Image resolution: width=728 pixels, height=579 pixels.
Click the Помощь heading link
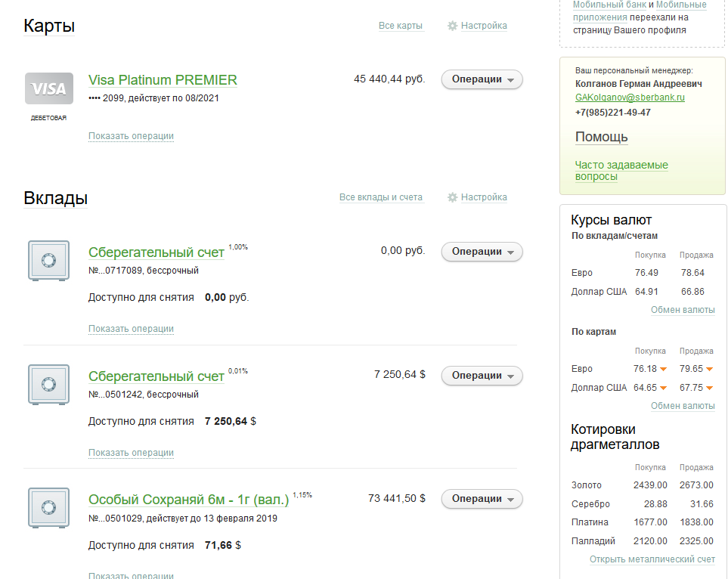pos(601,137)
